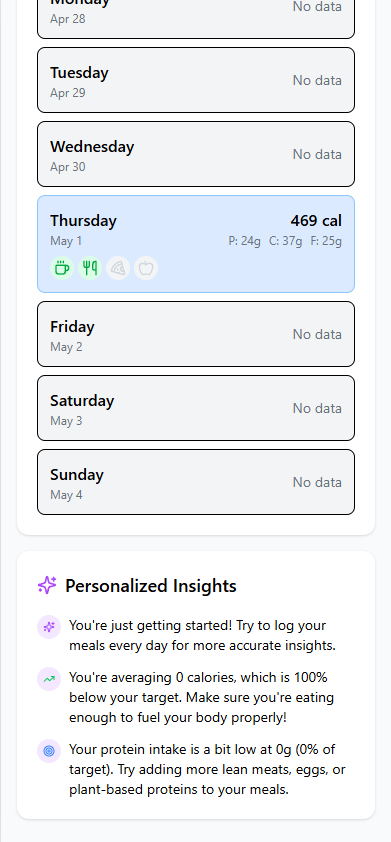The width and height of the screenshot is (391, 842).
Task: Select the Wednesday Apr 30 card
Action: click(x=196, y=154)
